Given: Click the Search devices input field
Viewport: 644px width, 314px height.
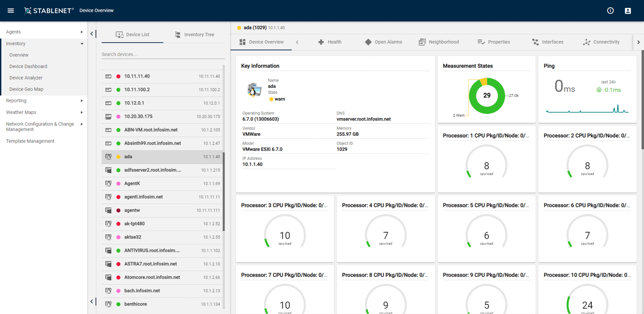Looking at the screenshot, I should click(163, 54).
